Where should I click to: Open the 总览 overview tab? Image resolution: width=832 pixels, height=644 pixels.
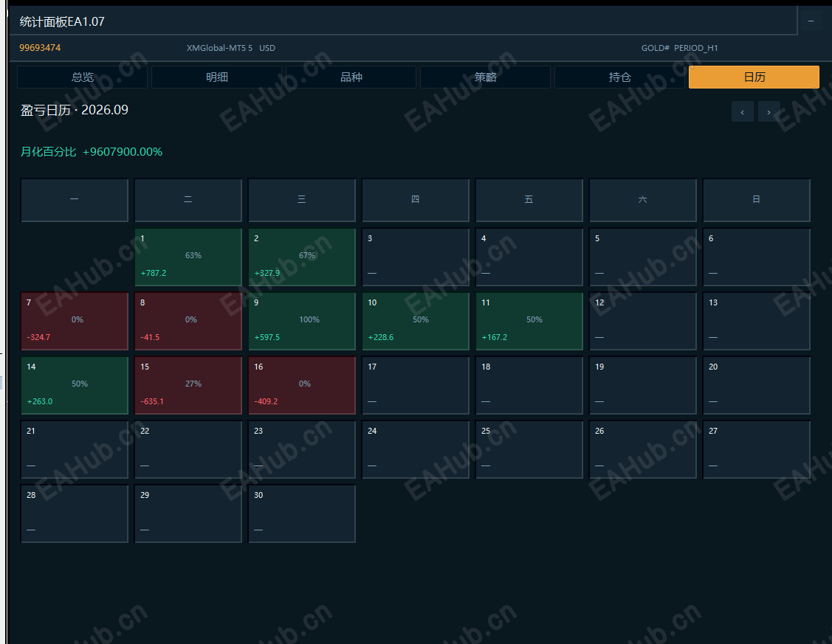[82, 77]
